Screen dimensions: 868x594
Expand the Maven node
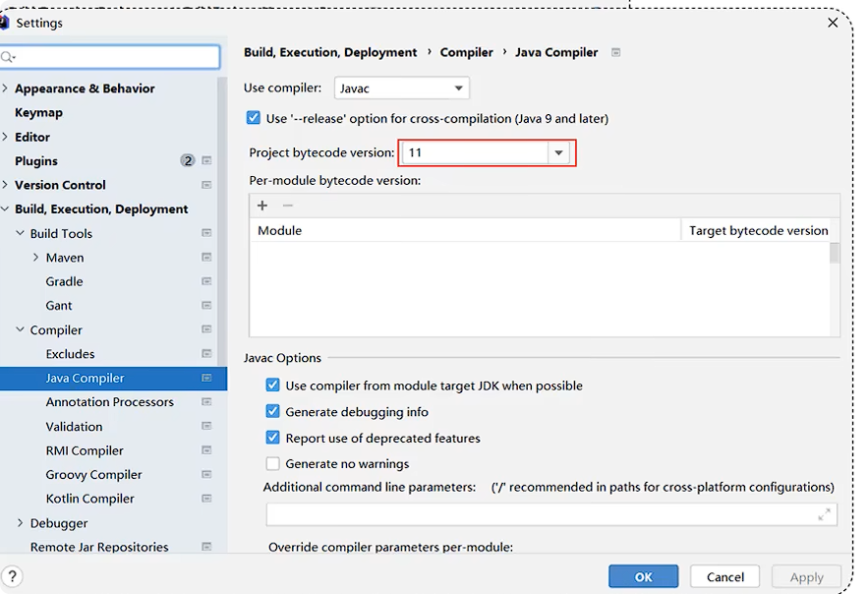tap(35, 258)
